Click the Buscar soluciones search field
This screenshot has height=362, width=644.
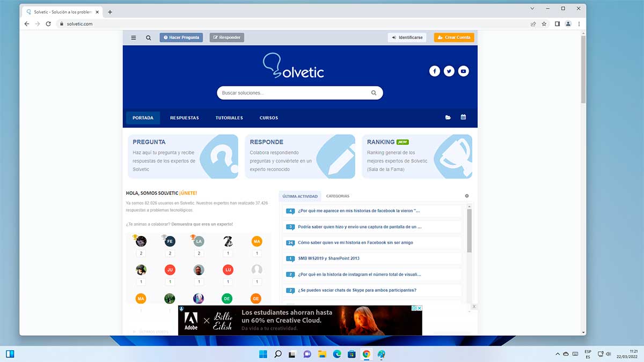pos(300,93)
